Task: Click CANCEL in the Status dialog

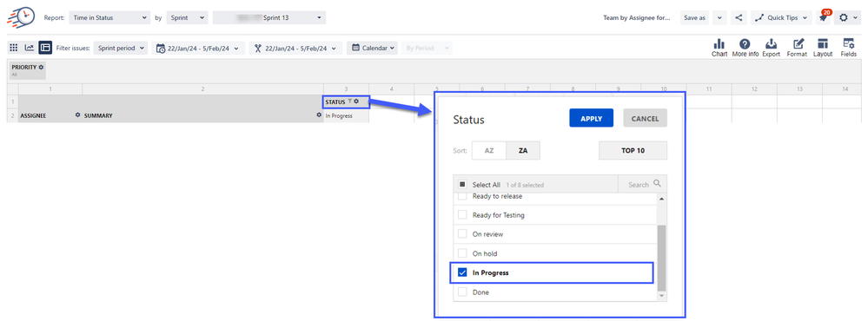Action: tap(645, 118)
